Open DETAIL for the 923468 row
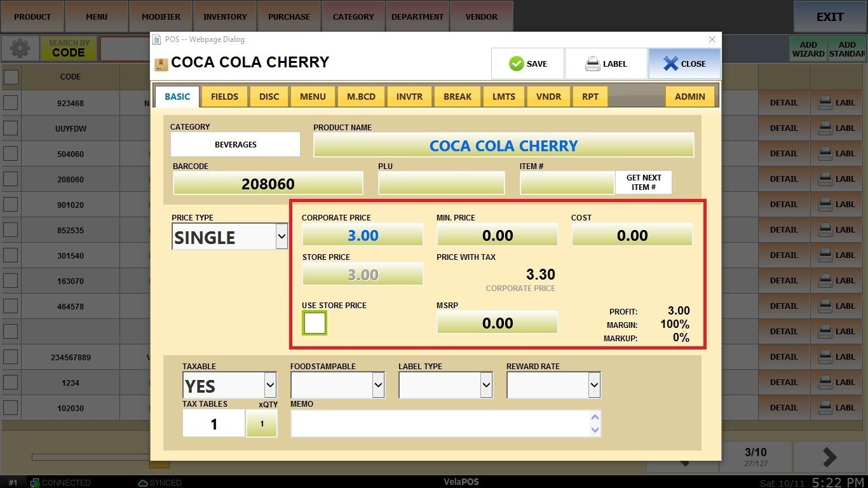 [x=784, y=103]
